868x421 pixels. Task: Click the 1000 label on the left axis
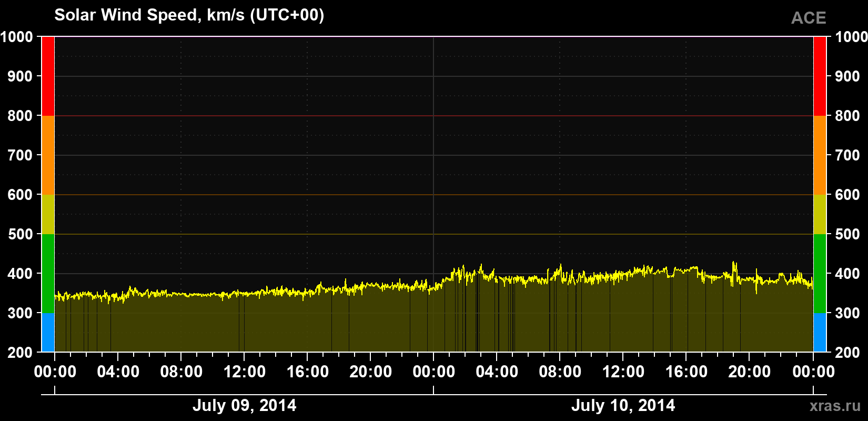(x=16, y=37)
